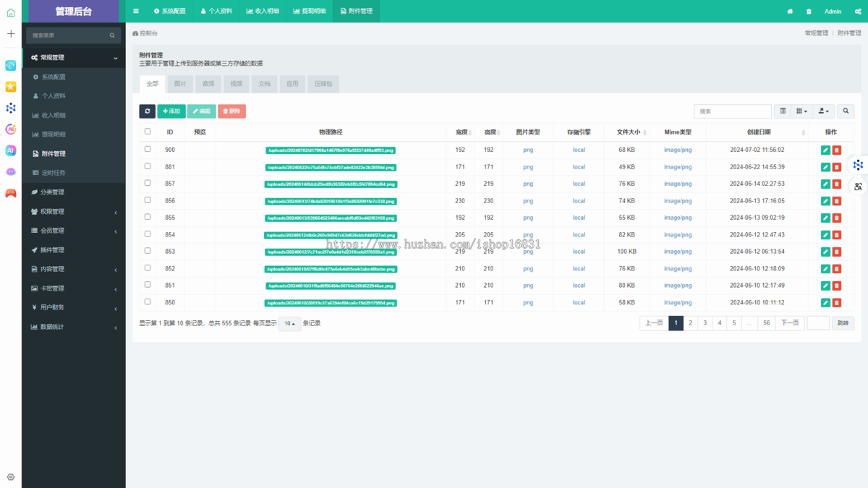Image resolution: width=868 pixels, height=488 pixels.
Task: Click the 搜索 input field above table
Action: (732, 111)
